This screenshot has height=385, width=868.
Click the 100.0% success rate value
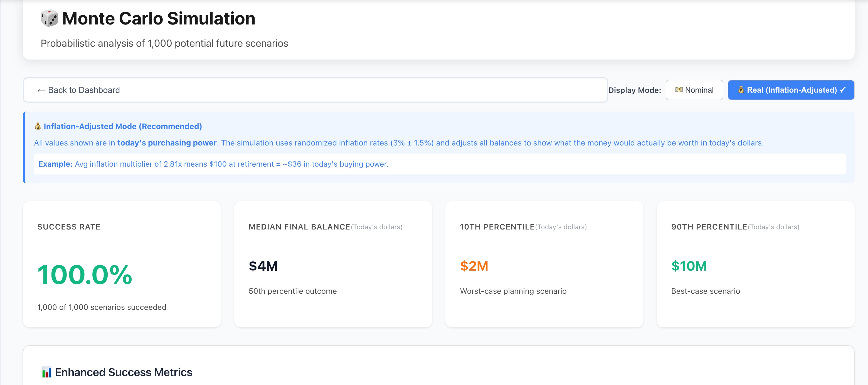[x=85, y=275]
